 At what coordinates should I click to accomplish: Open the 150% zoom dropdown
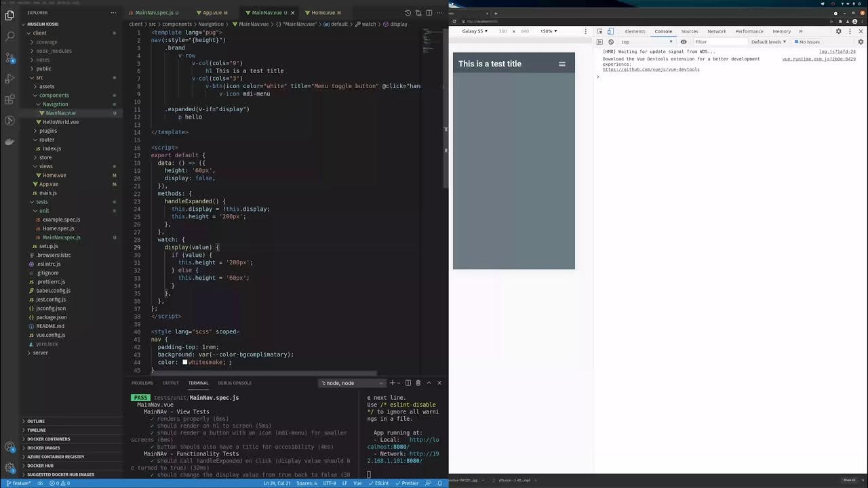[549, 31]
